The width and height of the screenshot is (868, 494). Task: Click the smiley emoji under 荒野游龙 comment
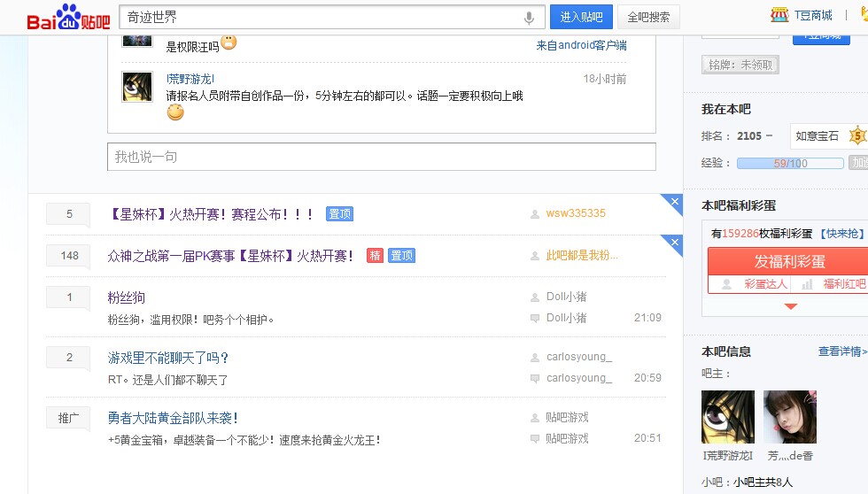(x=175, y=112)
